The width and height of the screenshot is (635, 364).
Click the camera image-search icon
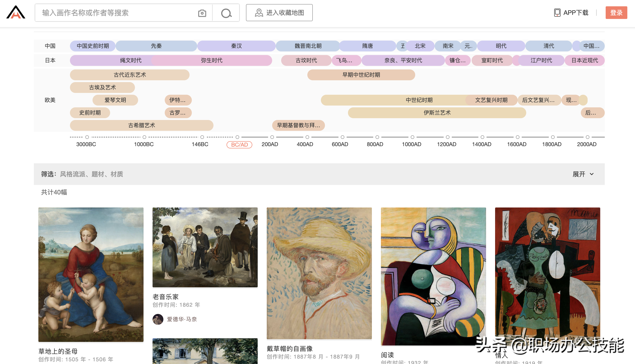click(202, 13)
